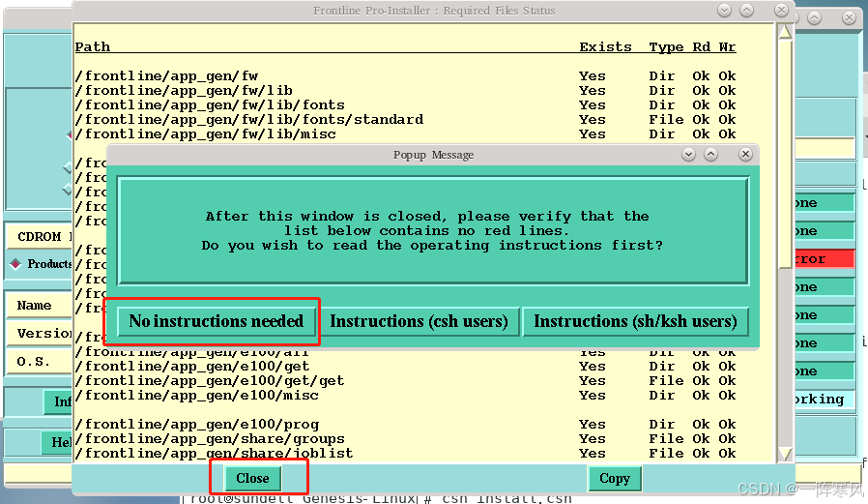This screenshot has height=504, width=868.
Task: Click the CDROM label in background window
Action: [40, 236]
